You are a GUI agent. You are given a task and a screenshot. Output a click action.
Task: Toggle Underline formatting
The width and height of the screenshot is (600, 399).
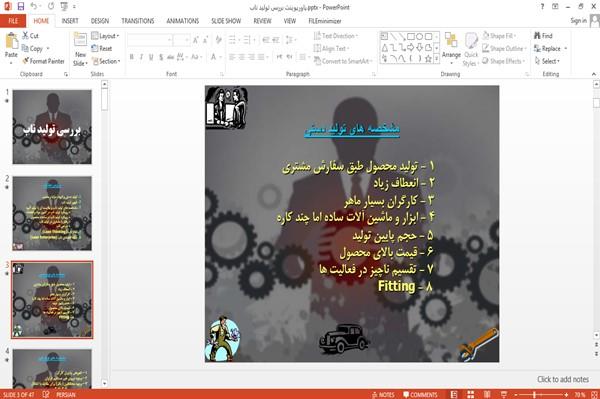click(x=151, y=57)
